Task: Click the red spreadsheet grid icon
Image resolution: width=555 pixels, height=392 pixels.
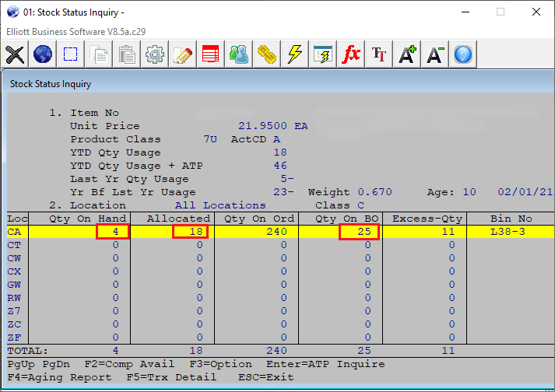Action: [x=211, y=54]
